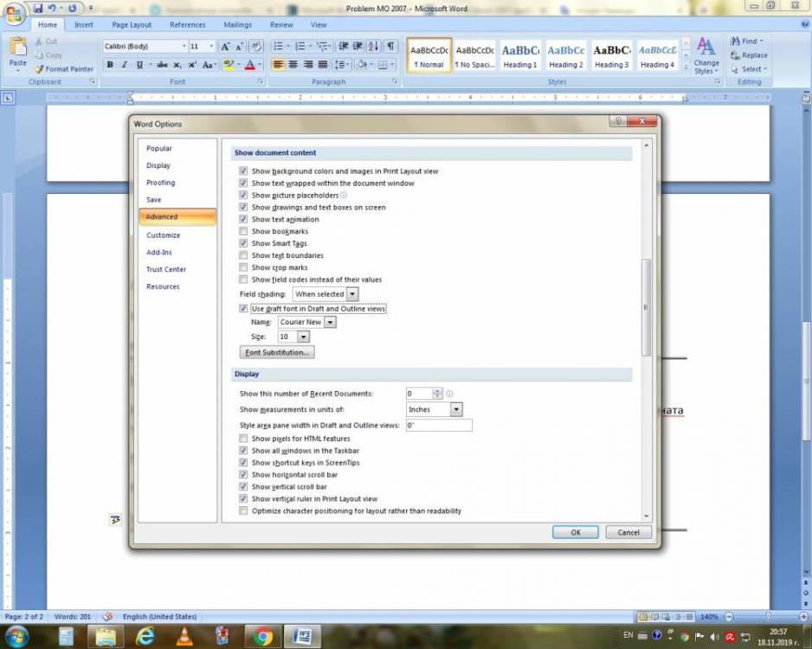The image size is (812, 649).
Task: Select Display category in Word Options
Action: (158, 165)
